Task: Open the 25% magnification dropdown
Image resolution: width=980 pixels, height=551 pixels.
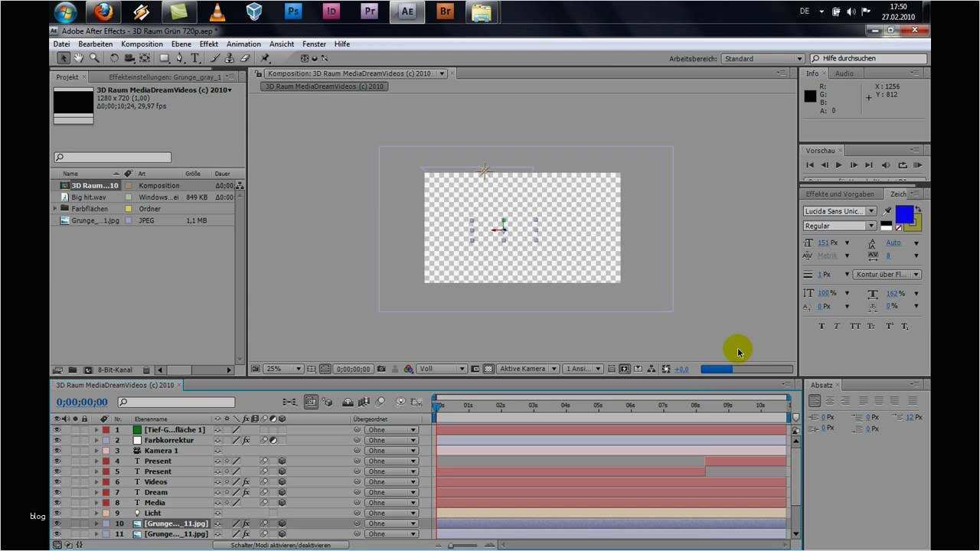Action: (x=283, y=369)
